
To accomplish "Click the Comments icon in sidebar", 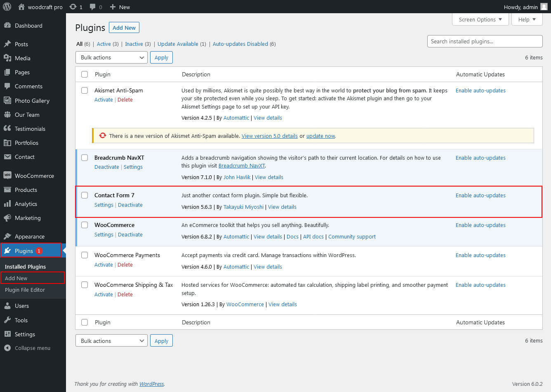I will tap(7, 86).
